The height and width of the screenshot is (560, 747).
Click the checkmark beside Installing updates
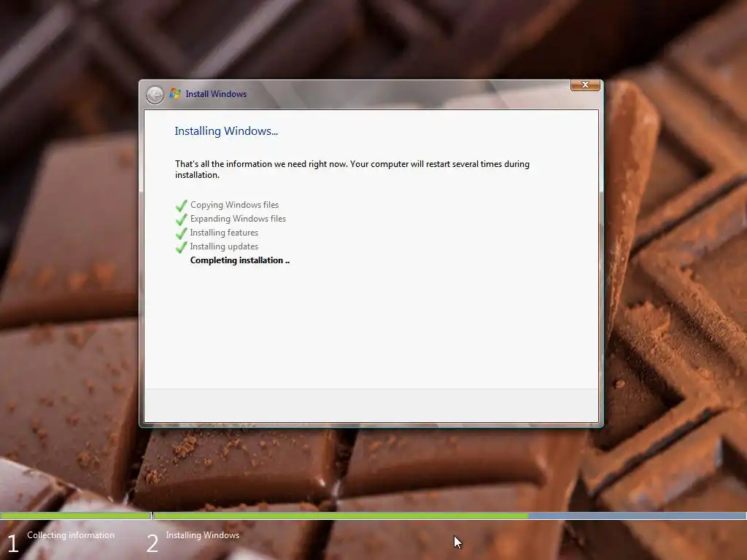(x=181, y=247)
